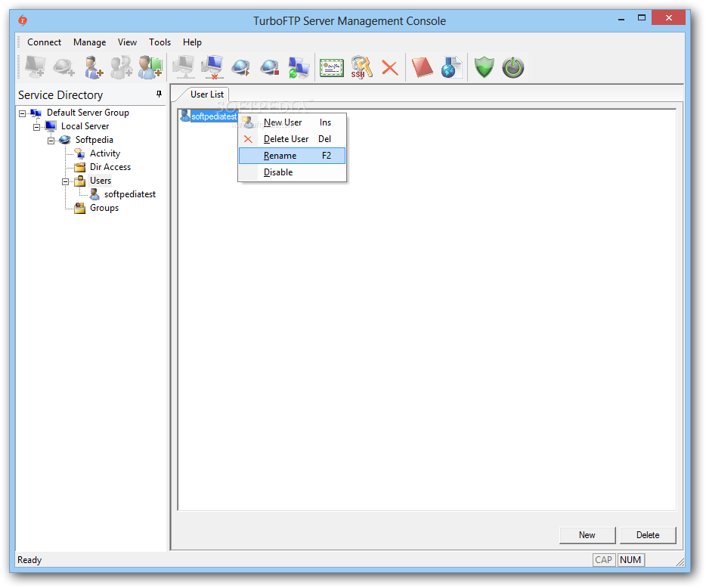Click the grey connect-to-server monitor icon
Viewport: 706px width, 588px height.
184,67
